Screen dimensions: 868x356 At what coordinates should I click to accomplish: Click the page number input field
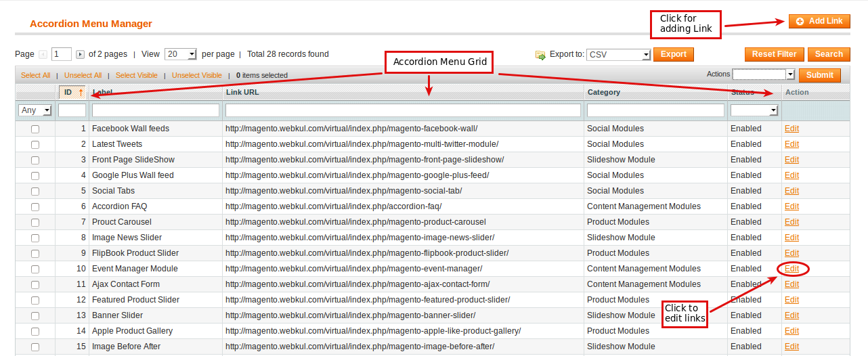click(x=61, y=54)
